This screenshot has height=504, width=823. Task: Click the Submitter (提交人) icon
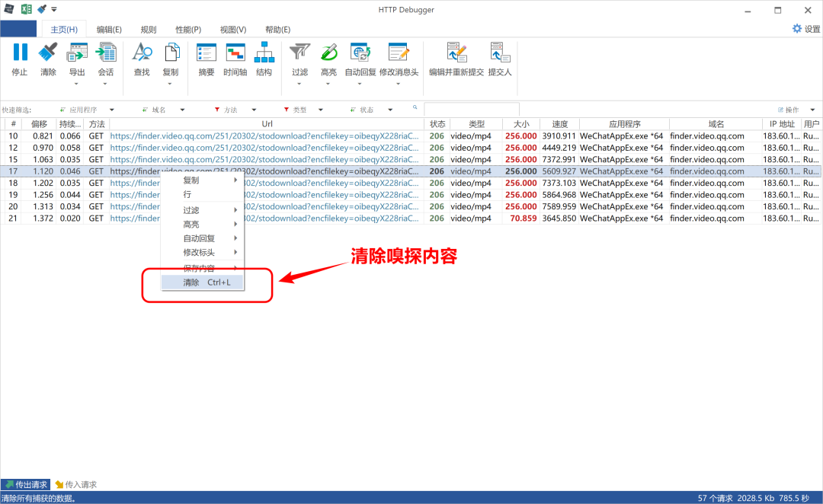pyautogui.click(x=500, y=53)
